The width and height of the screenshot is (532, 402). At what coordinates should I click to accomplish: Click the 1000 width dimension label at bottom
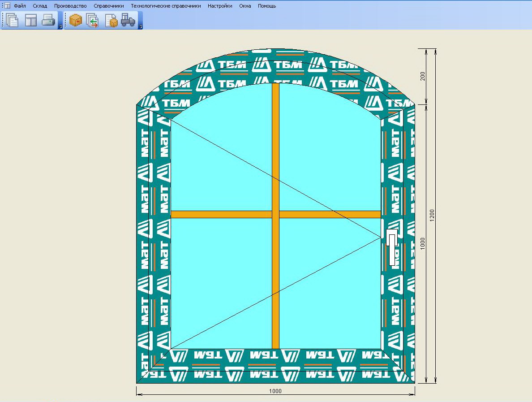tap(275, 391)
